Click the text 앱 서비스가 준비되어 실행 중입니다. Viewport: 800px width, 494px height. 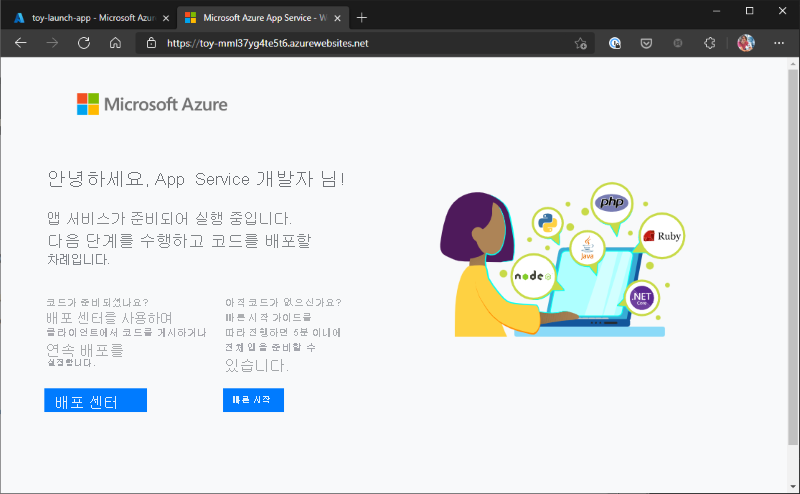coord(169,218)
